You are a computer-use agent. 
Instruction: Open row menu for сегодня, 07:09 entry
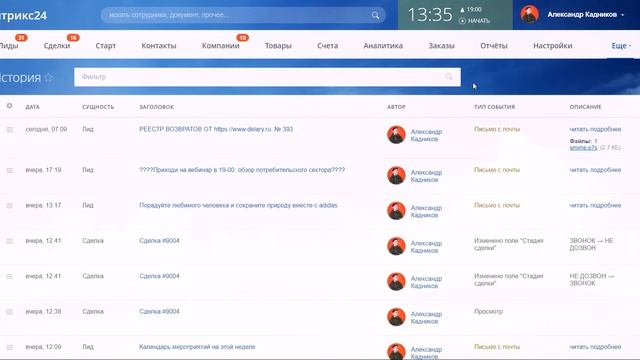click(x=9, y=129)
